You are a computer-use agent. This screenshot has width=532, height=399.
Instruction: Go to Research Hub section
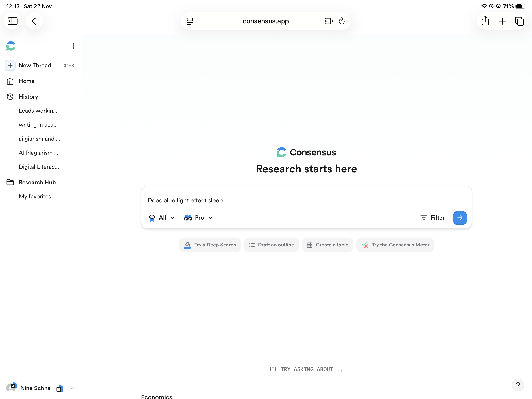click(x=37, y=182)
